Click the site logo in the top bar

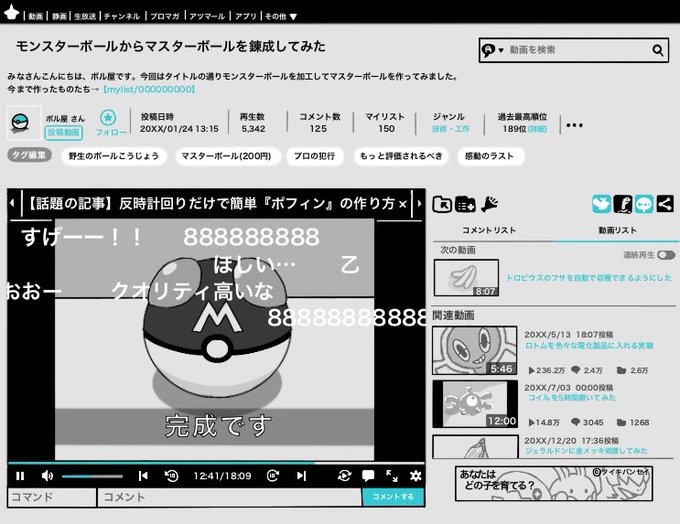[x=11, y=12]
